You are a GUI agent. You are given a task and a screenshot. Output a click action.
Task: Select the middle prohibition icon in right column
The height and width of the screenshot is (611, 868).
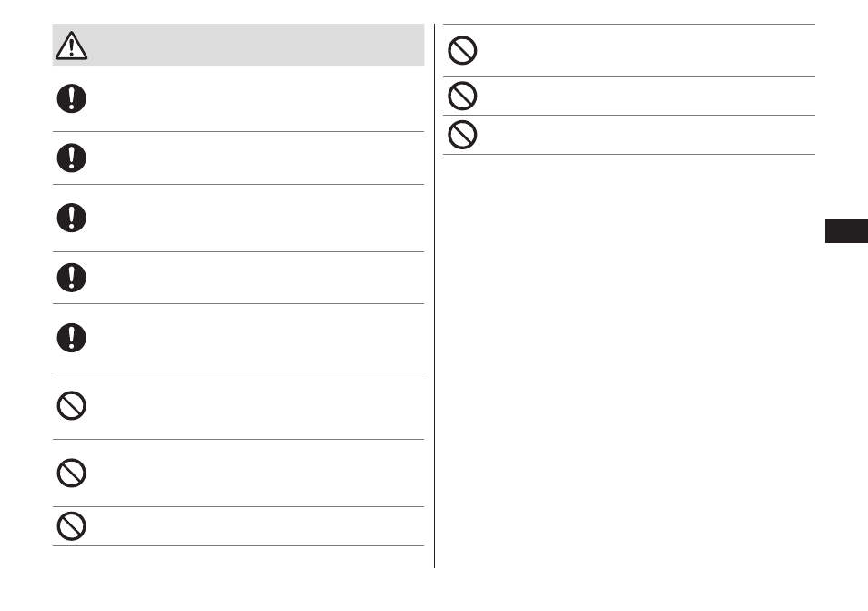click(462, 96)
